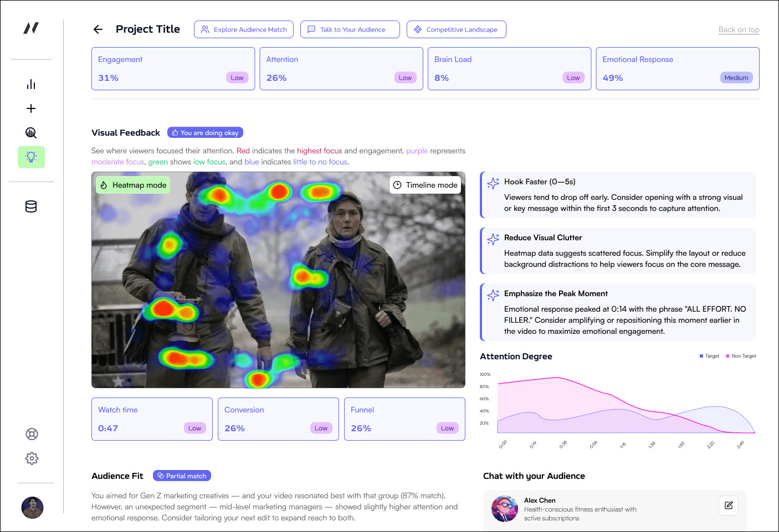Click Talk to Your Audience button
The image size is (779, 532).
click(350, 29)
